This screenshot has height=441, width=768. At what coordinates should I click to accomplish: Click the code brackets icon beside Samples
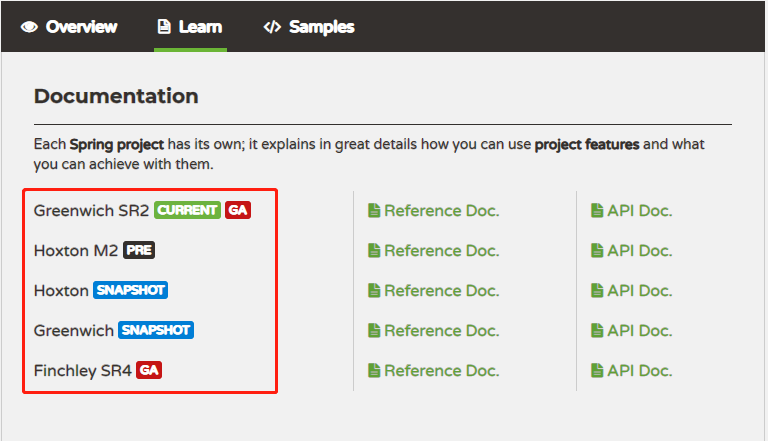pyautogui.click(x=272, y=27)
